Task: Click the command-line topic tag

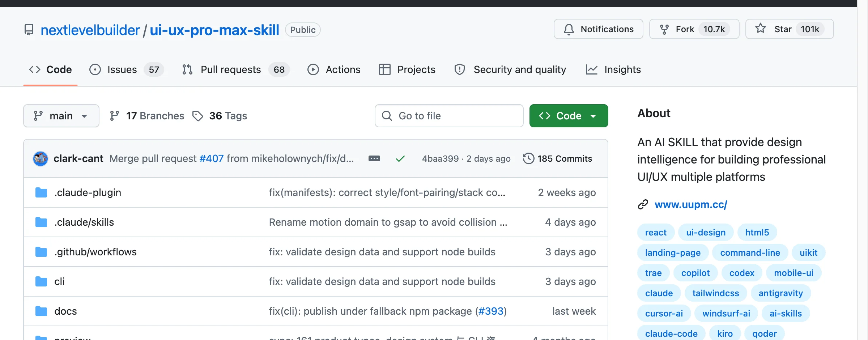Action: tap(750, 252)
